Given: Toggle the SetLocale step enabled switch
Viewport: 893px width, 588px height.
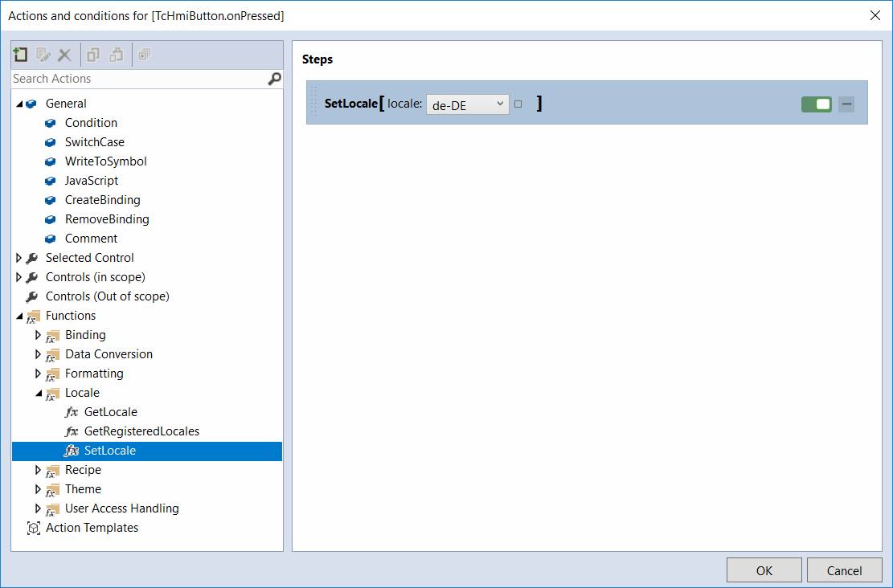Looking at the screenshot, I should point(816,104).
